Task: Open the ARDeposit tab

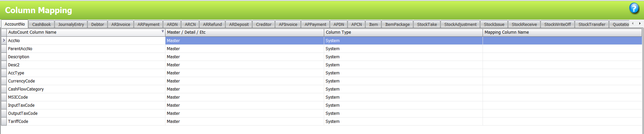Action: pyautogui.click(x=239, y=24)
